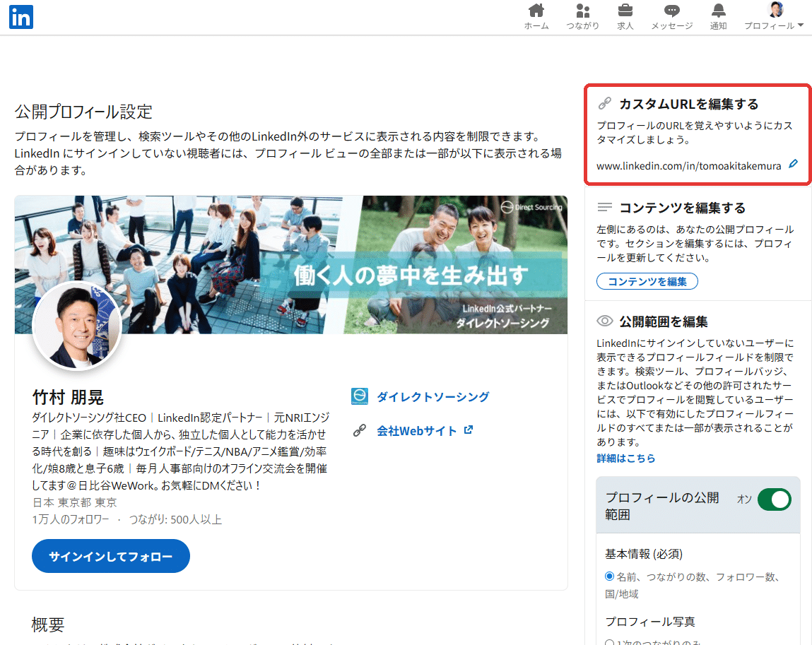This screenshot has height=645, width=812.
Task: Click the つながり: 500人以上 text
Action: [175, 519]
